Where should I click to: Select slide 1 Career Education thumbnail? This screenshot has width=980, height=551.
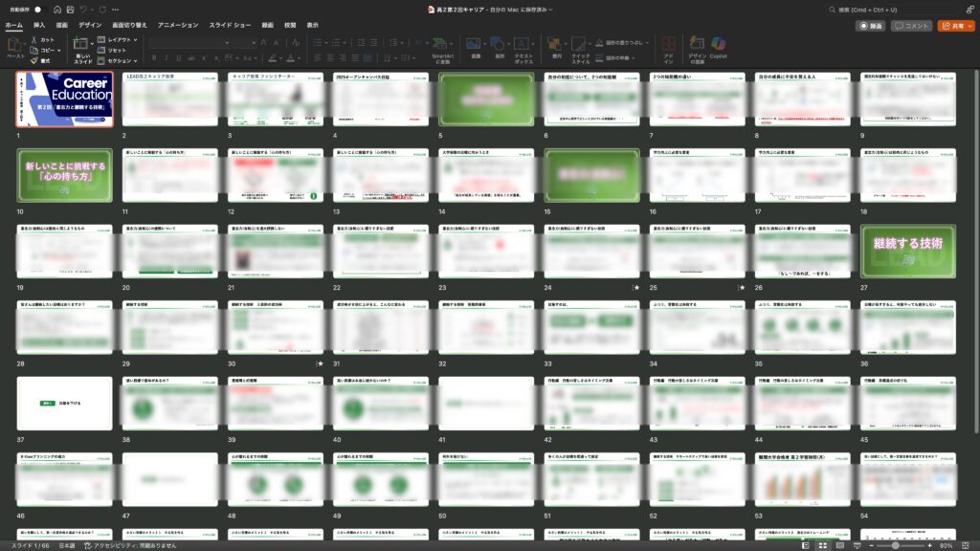[x=65, y=99]
